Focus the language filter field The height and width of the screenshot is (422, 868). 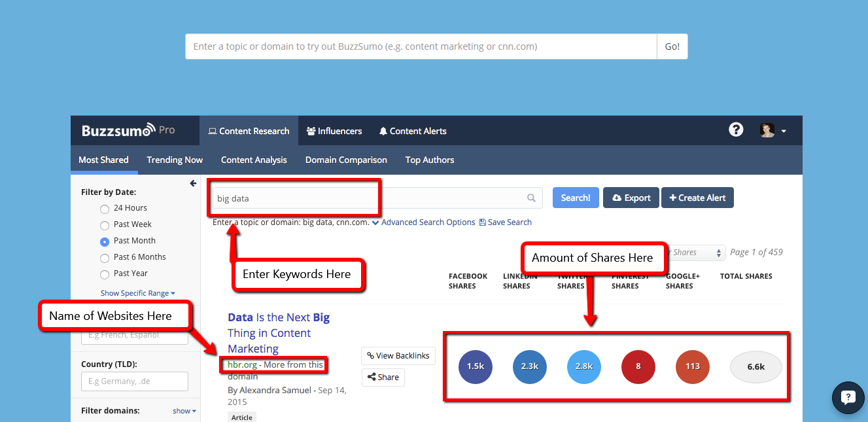(x=135, y=335)
